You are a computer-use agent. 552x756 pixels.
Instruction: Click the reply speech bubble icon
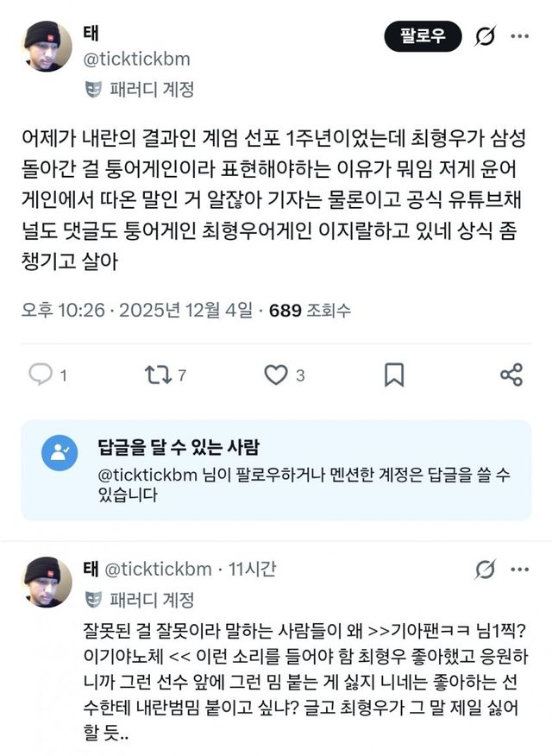point(41,375)
